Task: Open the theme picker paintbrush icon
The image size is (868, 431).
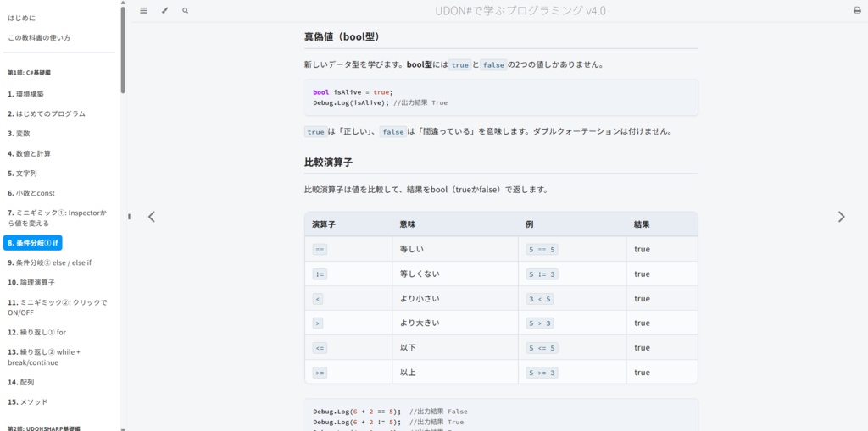Action: tap(164, 10)
